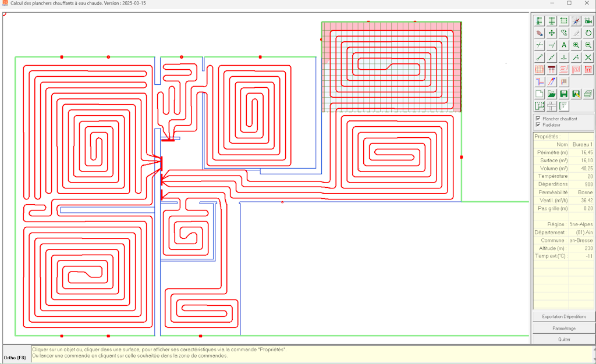Click the print icon

[588, 94]
